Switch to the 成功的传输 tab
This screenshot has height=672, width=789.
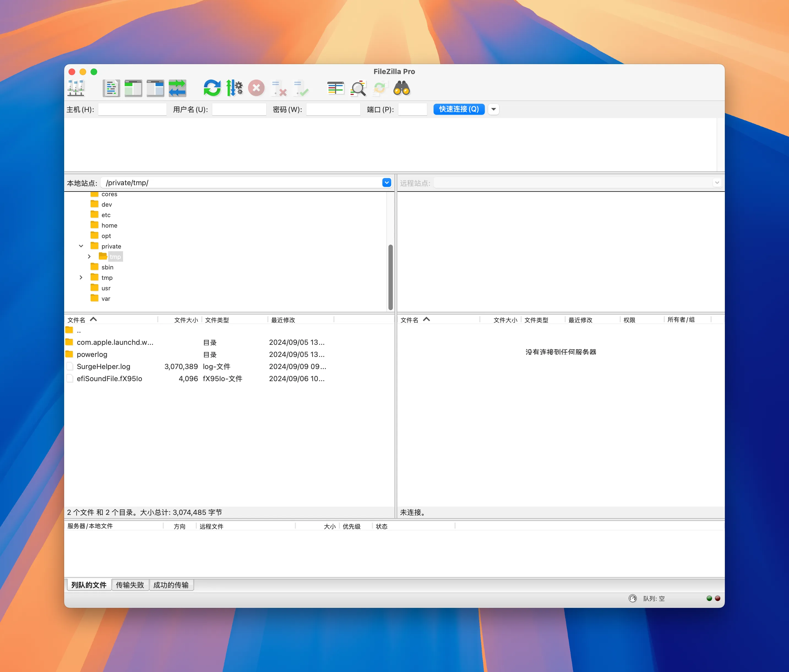[172, 585]
